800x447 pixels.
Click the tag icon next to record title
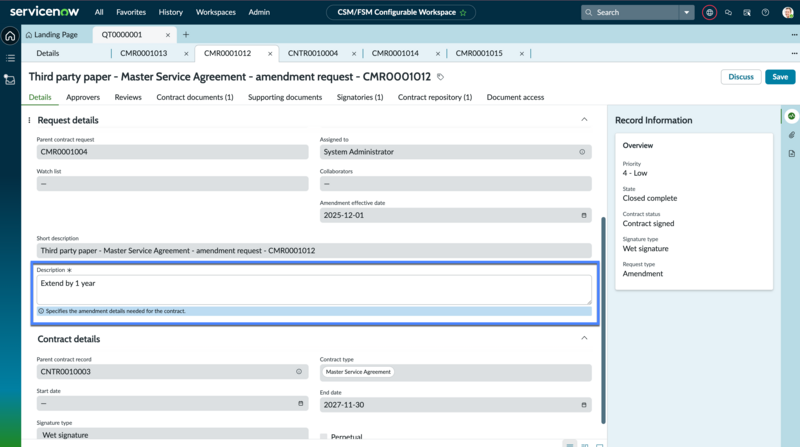(x=440, y=77)
